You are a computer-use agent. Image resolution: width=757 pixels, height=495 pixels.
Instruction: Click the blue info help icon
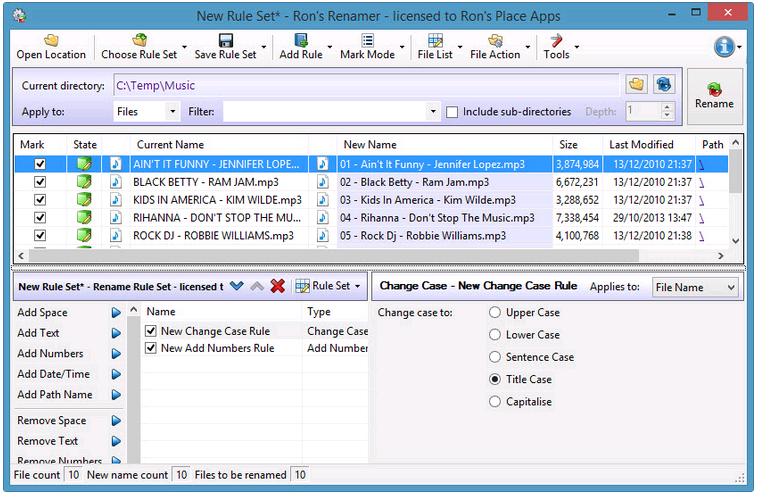pyautogui.click(x=723, y=47)
